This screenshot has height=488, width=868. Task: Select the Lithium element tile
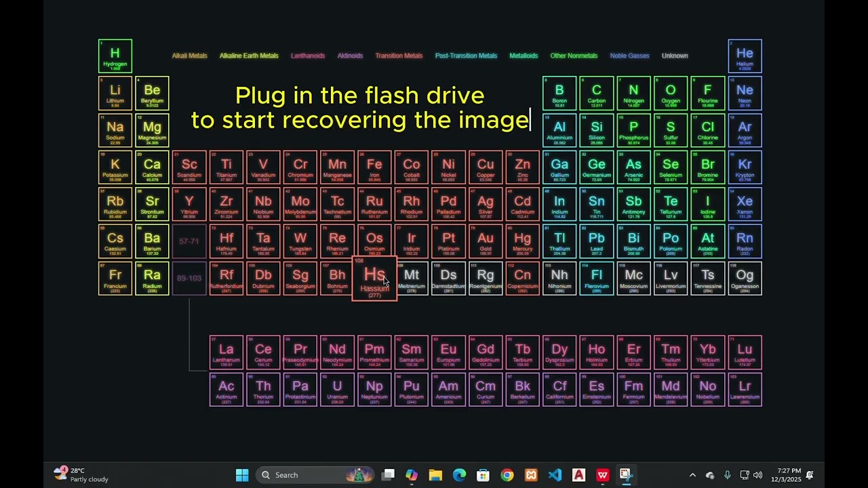tap(115, 94)
